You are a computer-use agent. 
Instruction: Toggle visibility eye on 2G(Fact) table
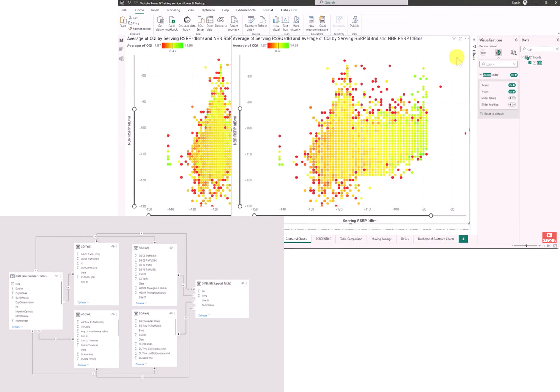[x=113, y=246]
